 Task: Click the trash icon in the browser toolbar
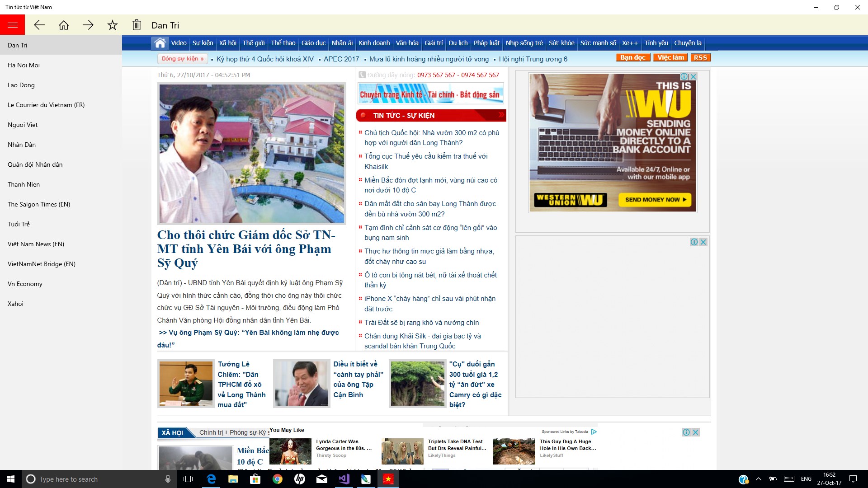pyautogui.click(x=136, y=25)
